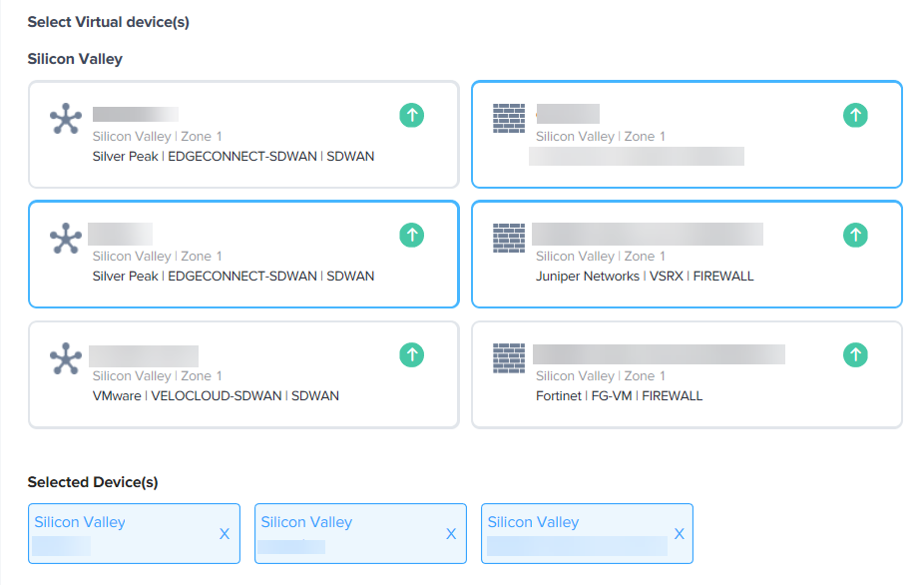Remove the last Silicon Valley selected device chip
Image resolution: width=924 pixels, height=585 pixels.
(680, 534)
